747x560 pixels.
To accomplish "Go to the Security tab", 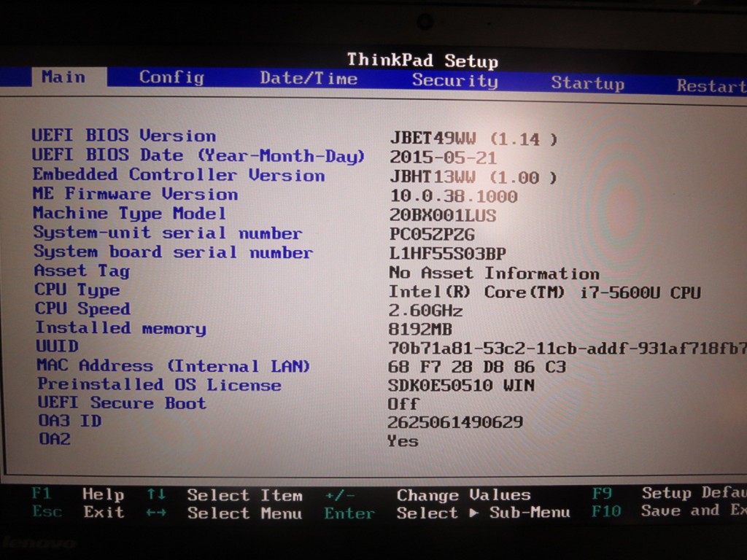I will (455, 80).
